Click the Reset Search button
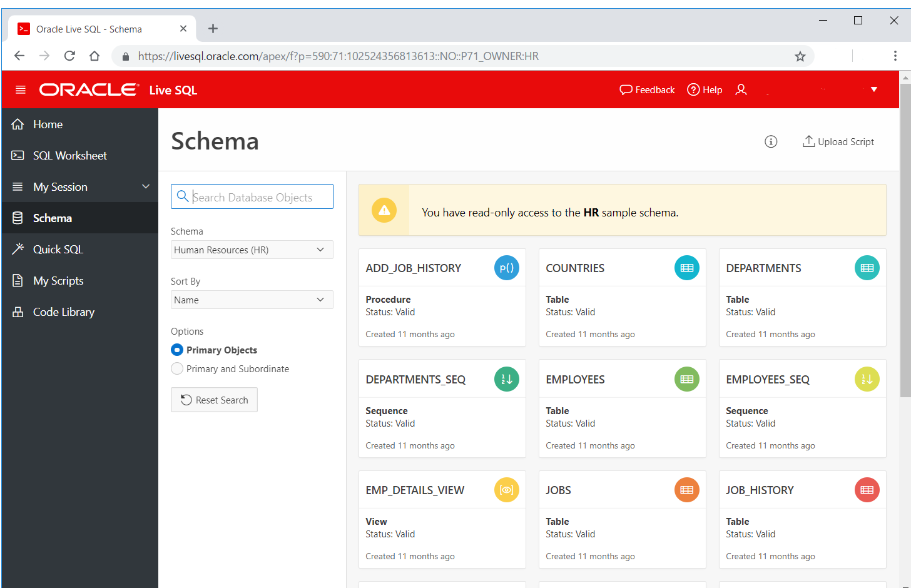911x588 pixels. [214, 400]
